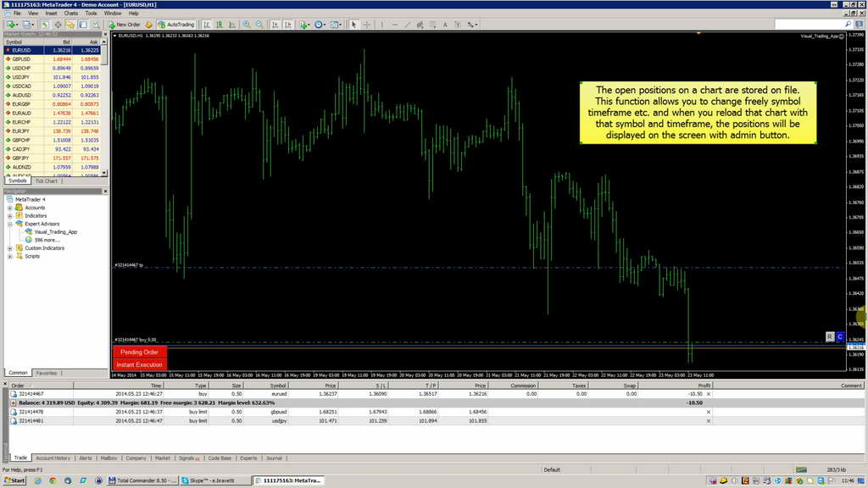Screen dimensions: 868x488
Task: Open the View menu
Action: (33, 13)
